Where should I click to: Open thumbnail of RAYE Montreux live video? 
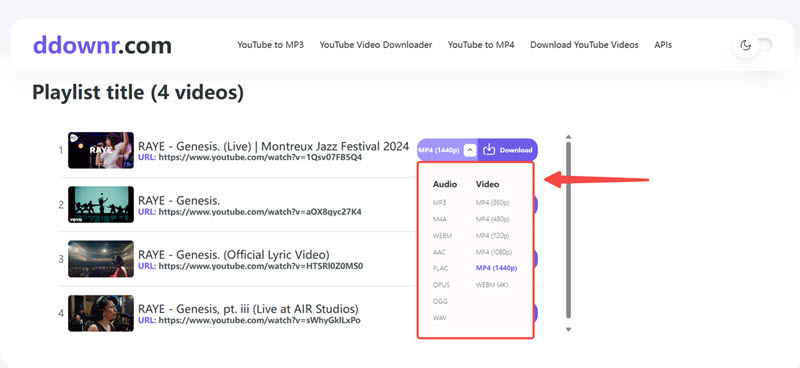101,150
